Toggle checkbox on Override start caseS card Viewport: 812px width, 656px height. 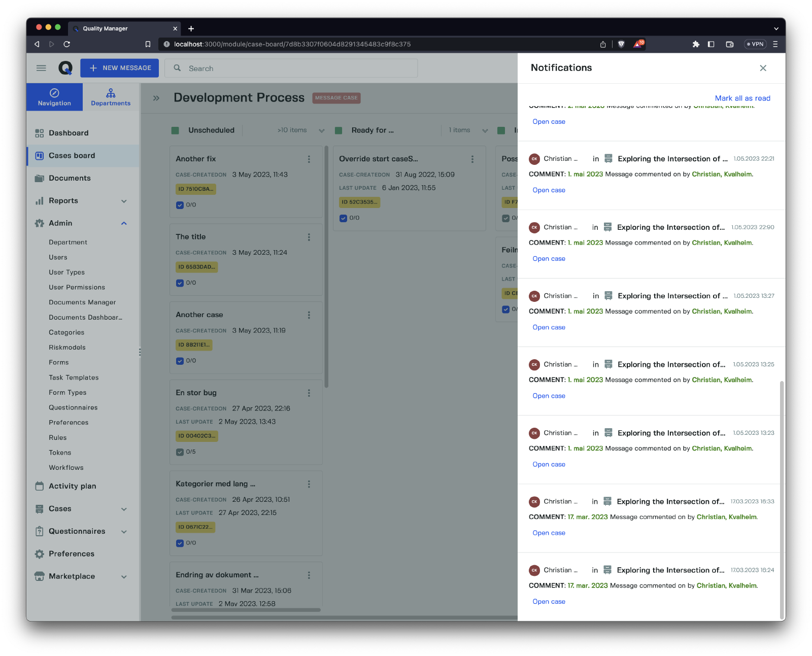(343, 218)
